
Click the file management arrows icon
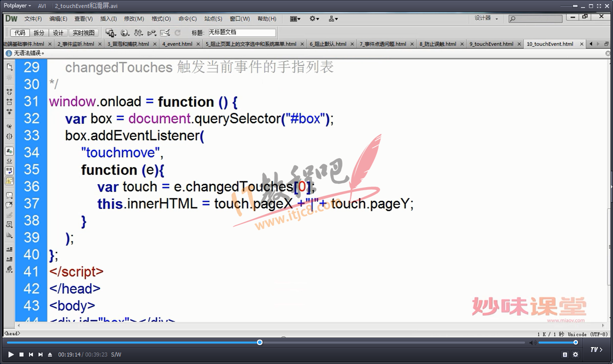[138, 32]
